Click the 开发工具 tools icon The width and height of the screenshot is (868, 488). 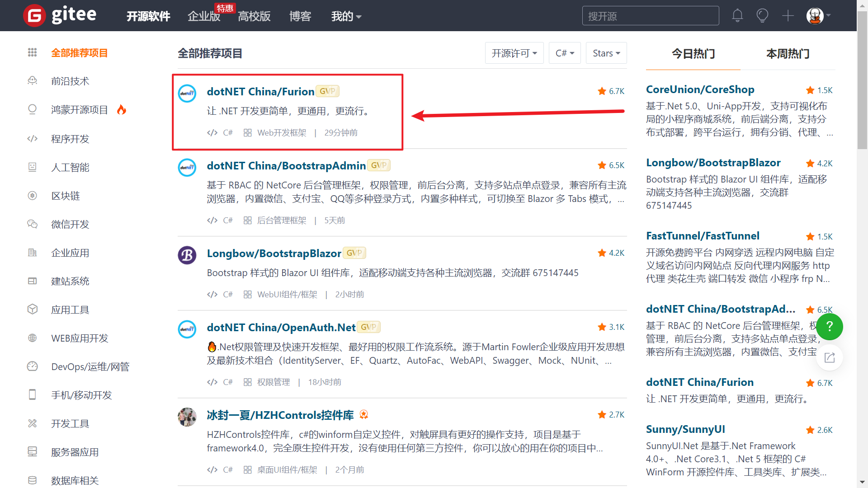tap(32, 423)
